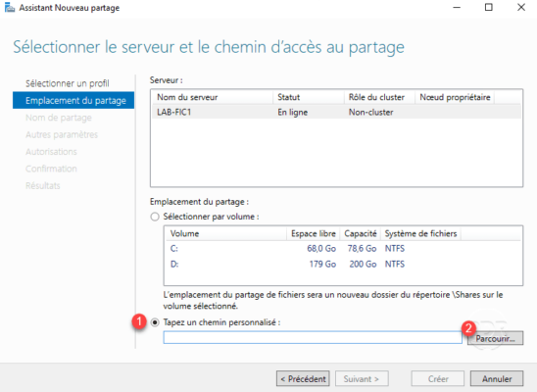Click the '179 Go' free space value
Image resolution: width=537 pixels, height=392 pixels.
tap(322, 265)
